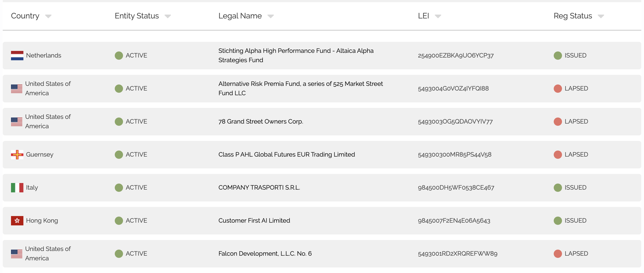Select Class P AHL Global Futures row name
Screen dimensions: 644x273
[x=286, y=155]
